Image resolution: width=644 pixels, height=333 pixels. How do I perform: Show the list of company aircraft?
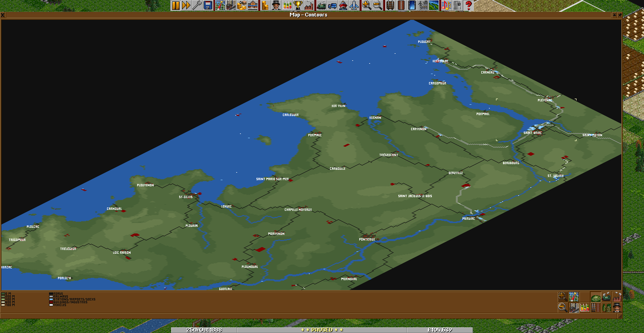click(354, 5)
